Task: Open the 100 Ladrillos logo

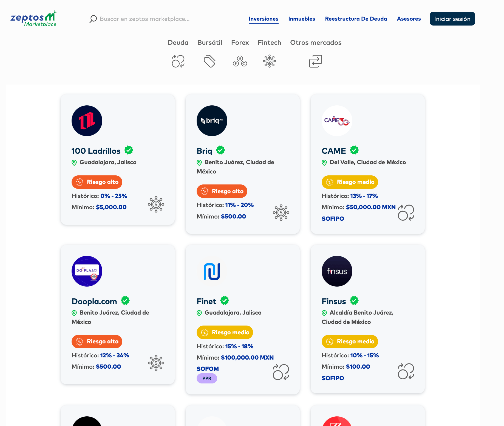Action: tap(87, 121)
